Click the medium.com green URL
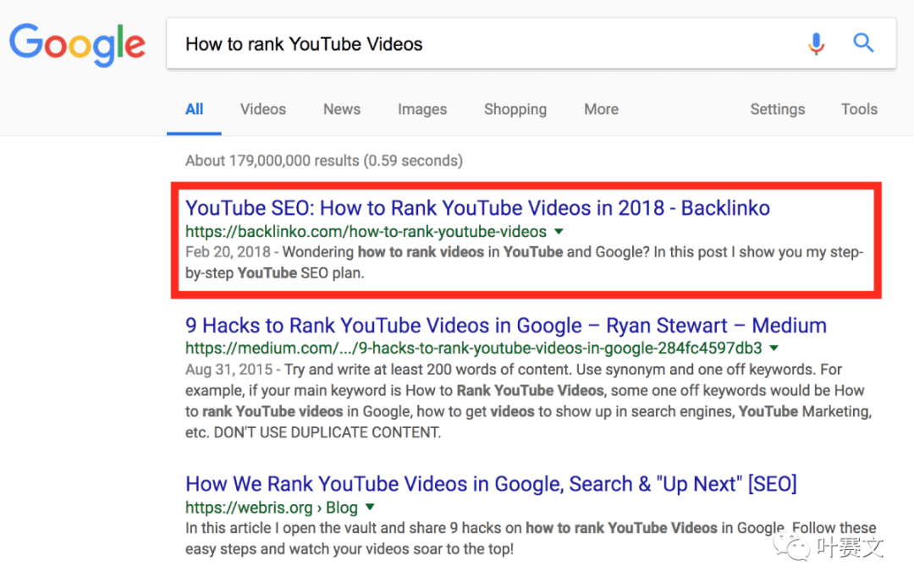914x588 pixels. click(473, 348)
